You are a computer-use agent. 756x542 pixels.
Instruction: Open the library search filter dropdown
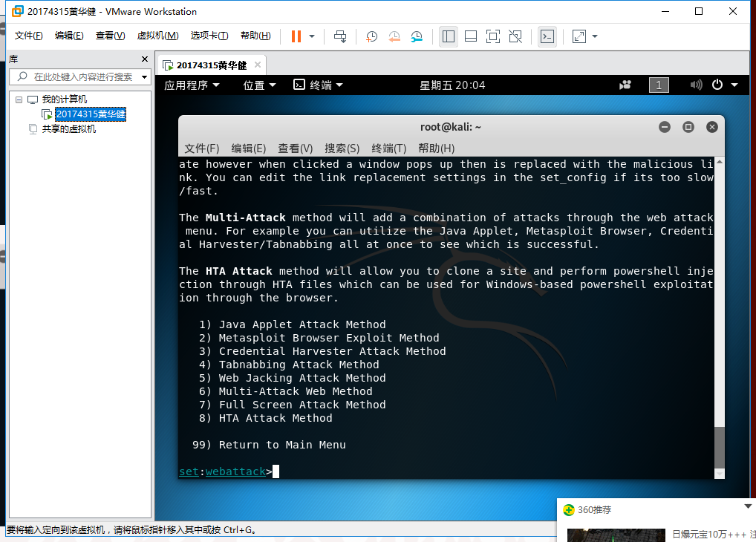coord(144,76)
